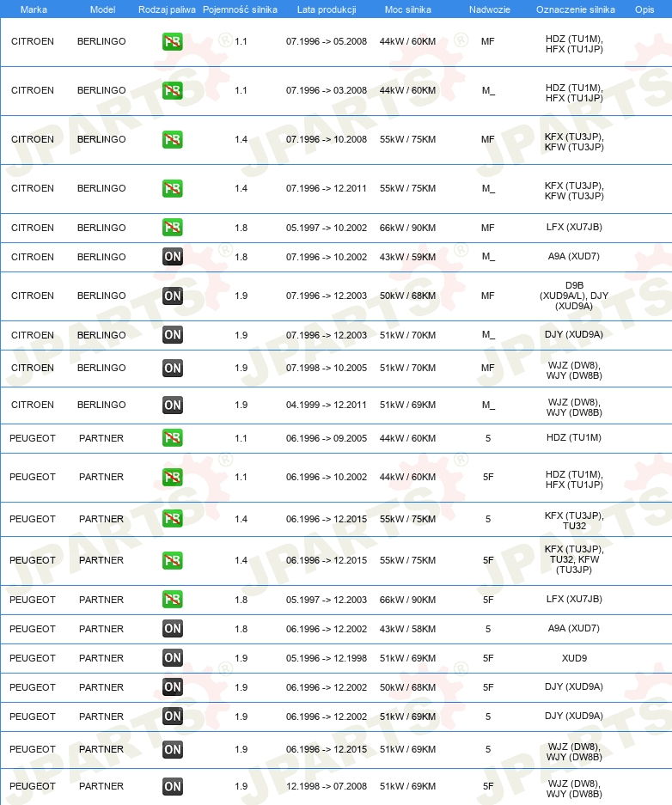Click diesel icon for Partner 12.1998 row
Screen dimensions: 672x805
173,786
